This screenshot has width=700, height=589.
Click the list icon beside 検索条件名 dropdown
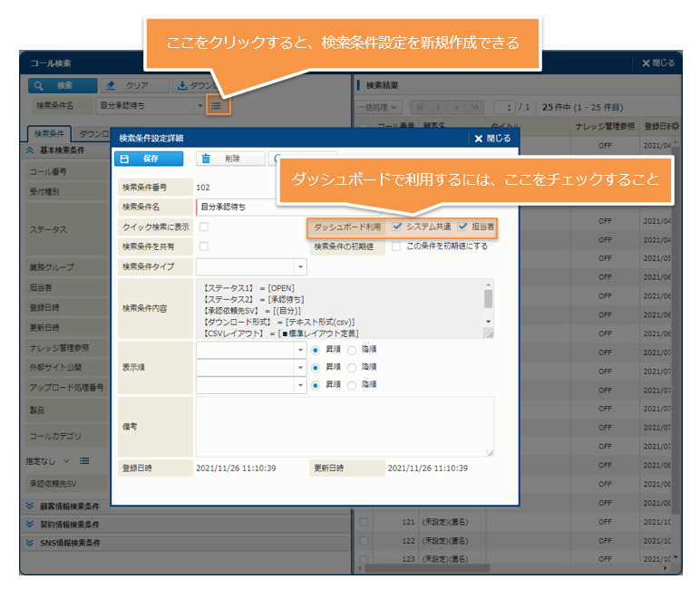(x=217, y=106)
